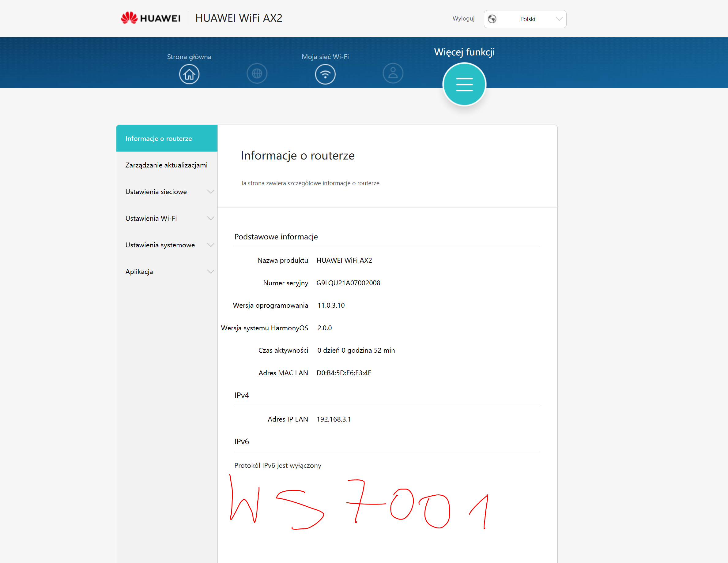728x563 pixels.
Task: Open the Moja sieć Wi-Fi icon
Action: [x=325, y=74]
